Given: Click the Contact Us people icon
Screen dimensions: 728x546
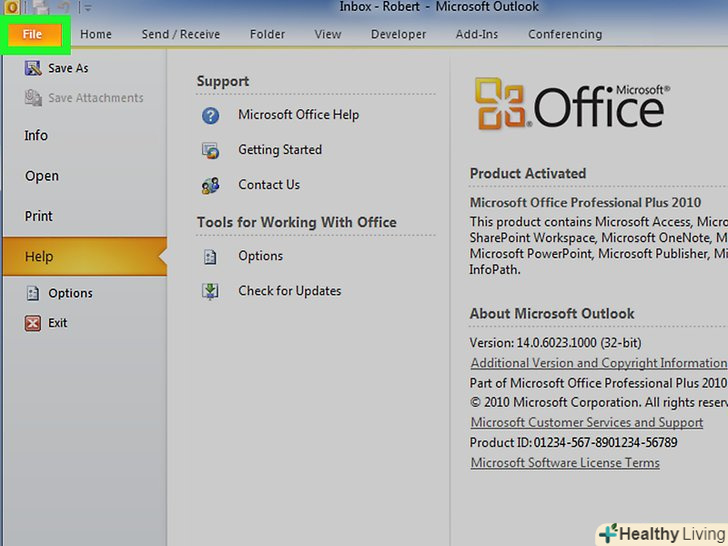Looking at the screenshot, I should click(x=210, y=185).
